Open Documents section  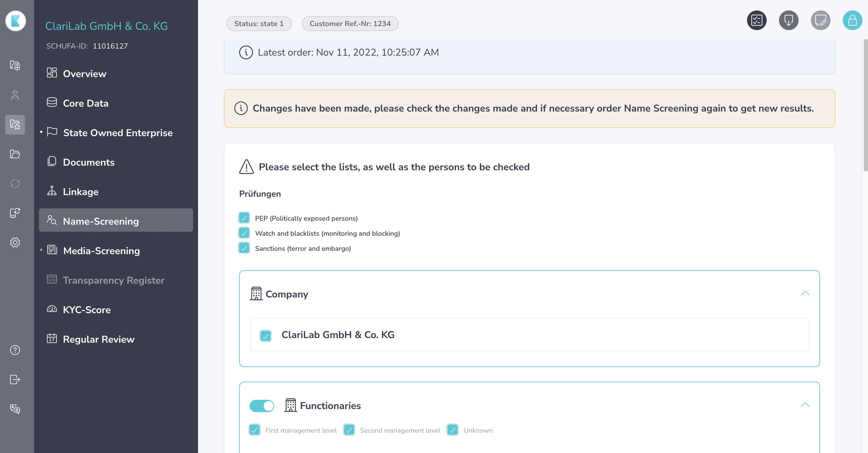tap(116, 162)
